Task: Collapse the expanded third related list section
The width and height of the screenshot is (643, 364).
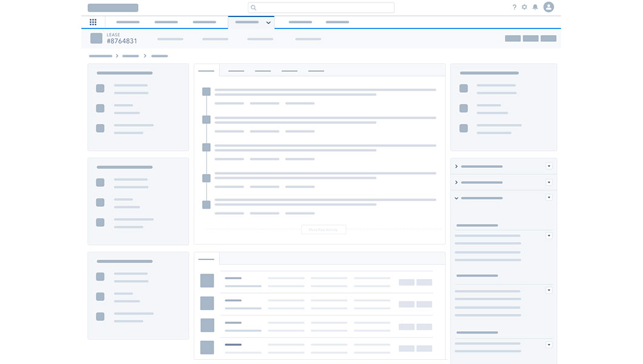Action: point(455,198)
